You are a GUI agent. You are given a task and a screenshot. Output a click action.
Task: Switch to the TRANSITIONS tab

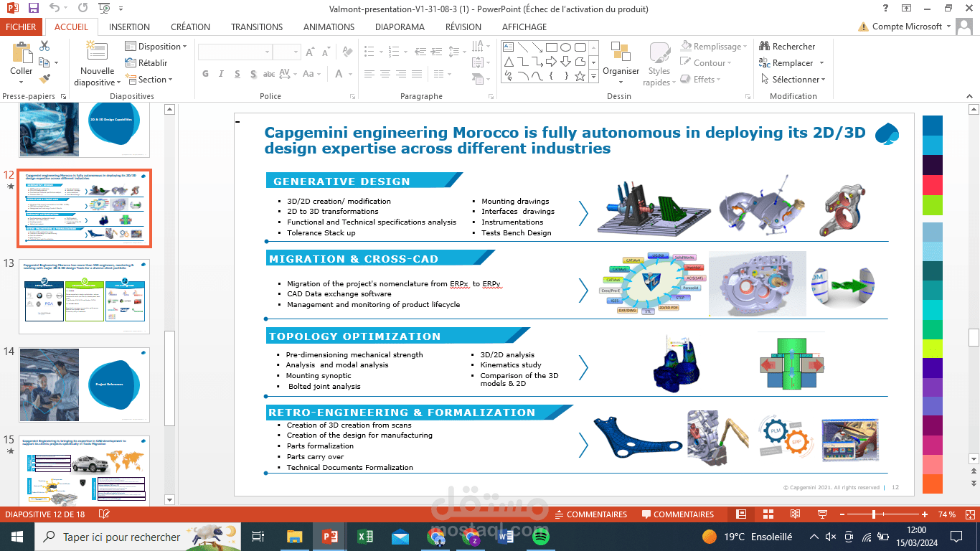(x=257, y=27)
